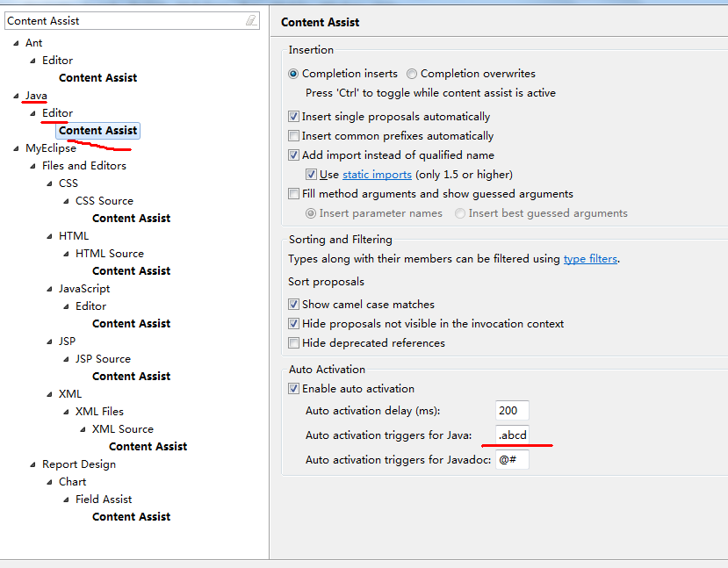Enable Hide deprecated references checkbox

(294, 343)
